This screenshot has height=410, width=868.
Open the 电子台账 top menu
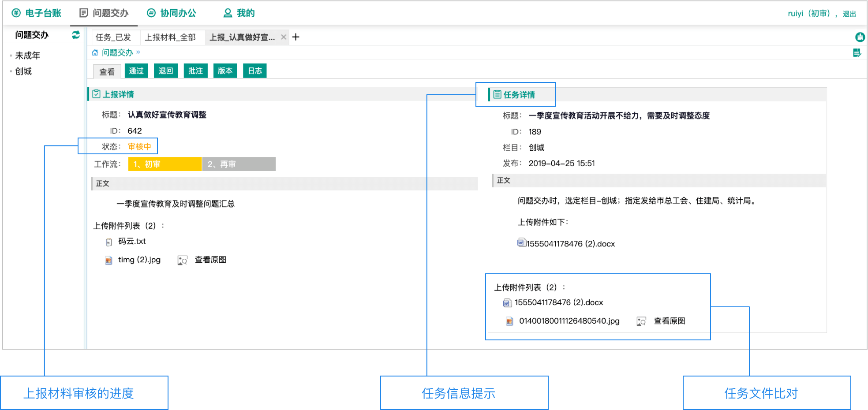point(37,13)
